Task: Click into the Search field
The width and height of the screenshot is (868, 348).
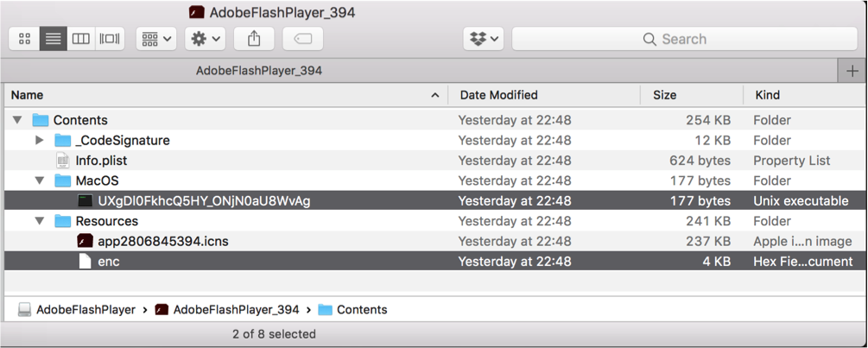Action: click(x=684, y=39)
